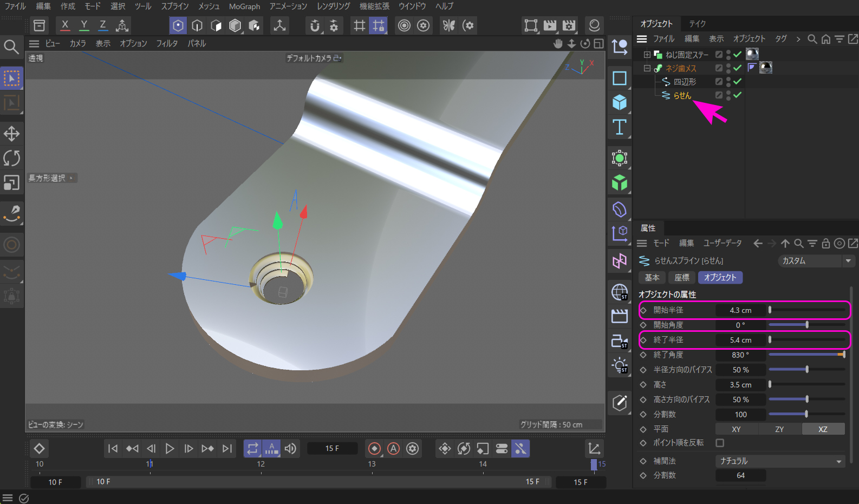Click the Text spline tool icon
859x504 pixels.
pyautogui.click(x=619, y=127)
